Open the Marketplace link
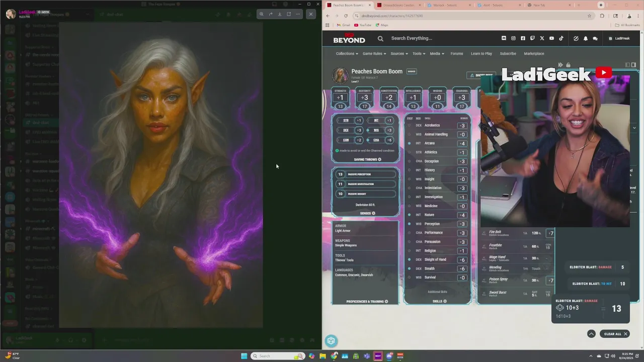Image resolution: width=644 pixels, height=362 pixels. [534, 53]
